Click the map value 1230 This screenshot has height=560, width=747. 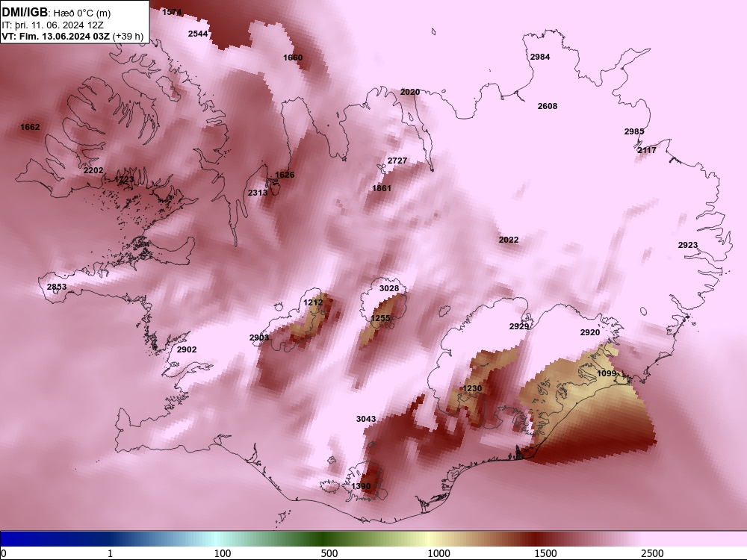pyautogui.click(x=472, y=388)
